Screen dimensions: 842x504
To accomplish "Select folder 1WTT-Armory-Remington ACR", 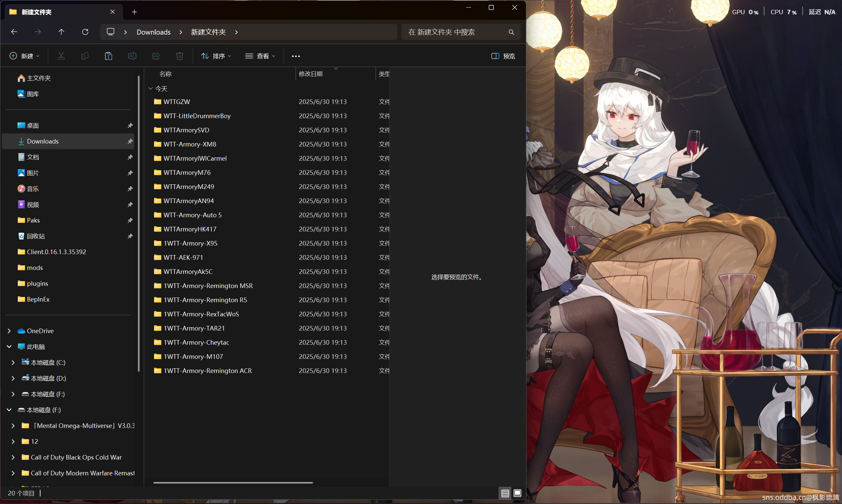I will tap(208, 371).
